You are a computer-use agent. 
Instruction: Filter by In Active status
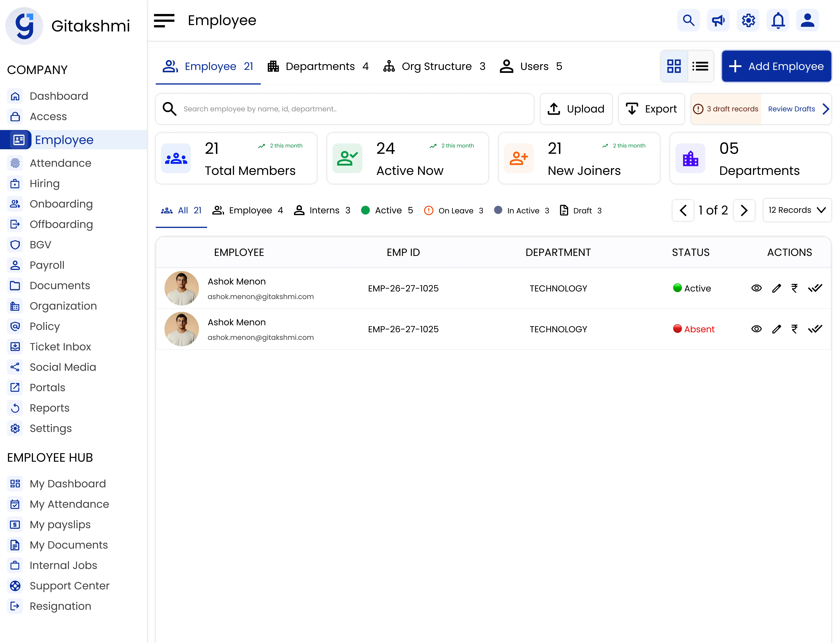[x=522, y=210]
